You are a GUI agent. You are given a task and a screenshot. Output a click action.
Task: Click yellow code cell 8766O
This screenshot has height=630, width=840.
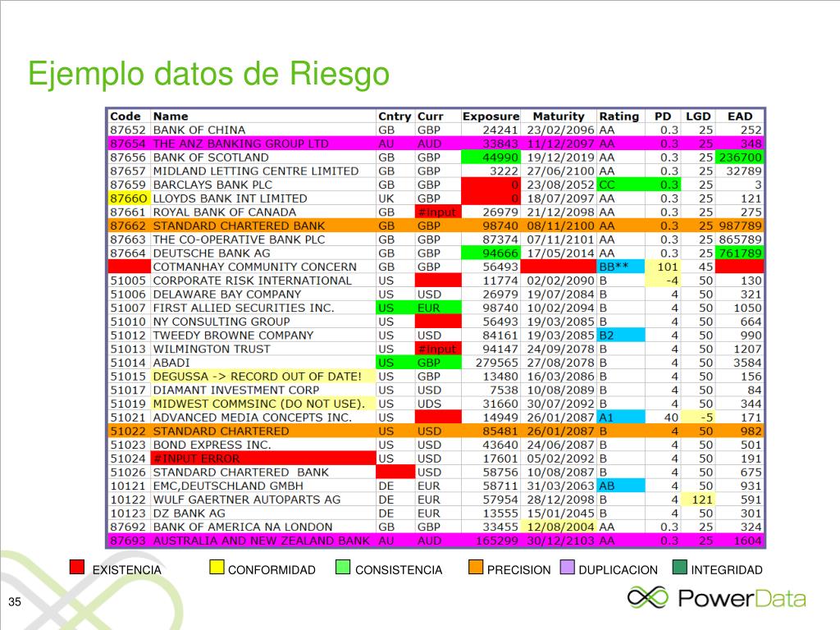tap(129, 199)
